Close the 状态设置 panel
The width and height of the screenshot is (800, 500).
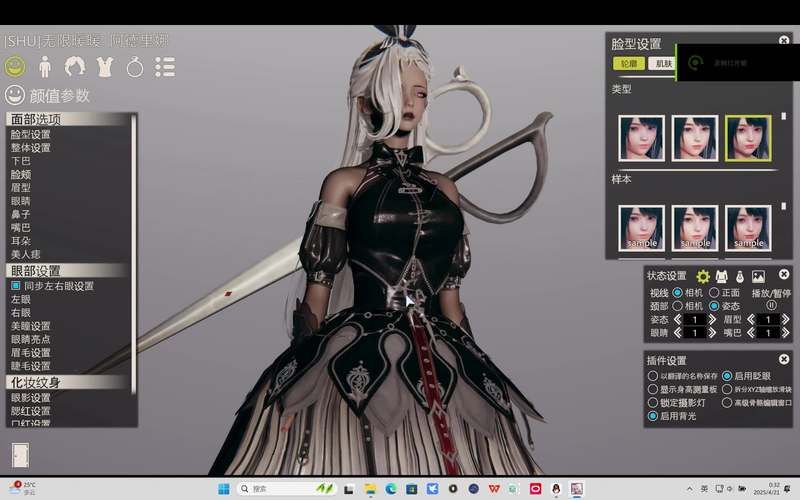coord(784,274)
